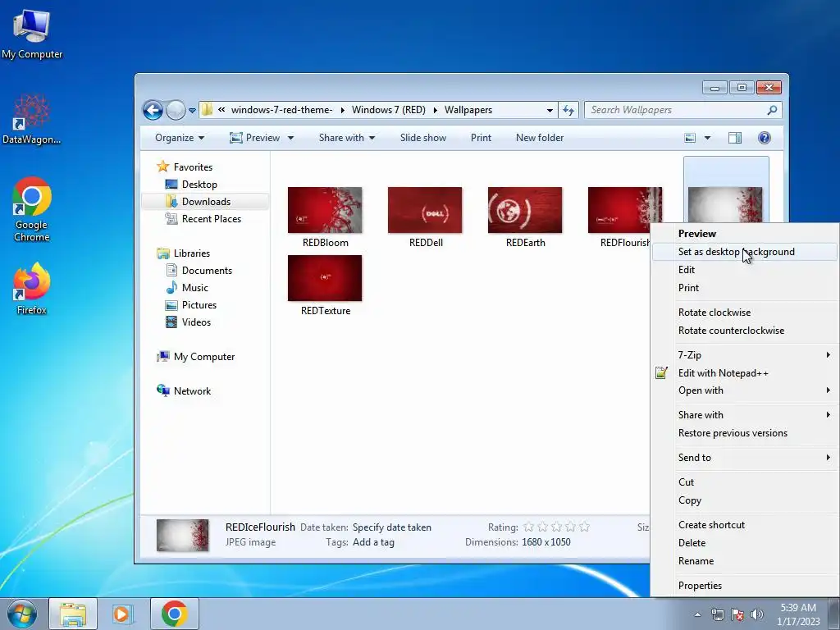Click the Preview toolbar button

point(255,138)
